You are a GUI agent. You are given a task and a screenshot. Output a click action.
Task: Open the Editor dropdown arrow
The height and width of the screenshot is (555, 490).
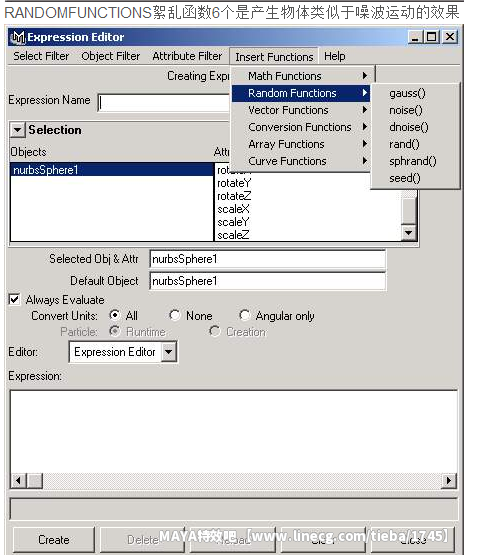[169, 352]
